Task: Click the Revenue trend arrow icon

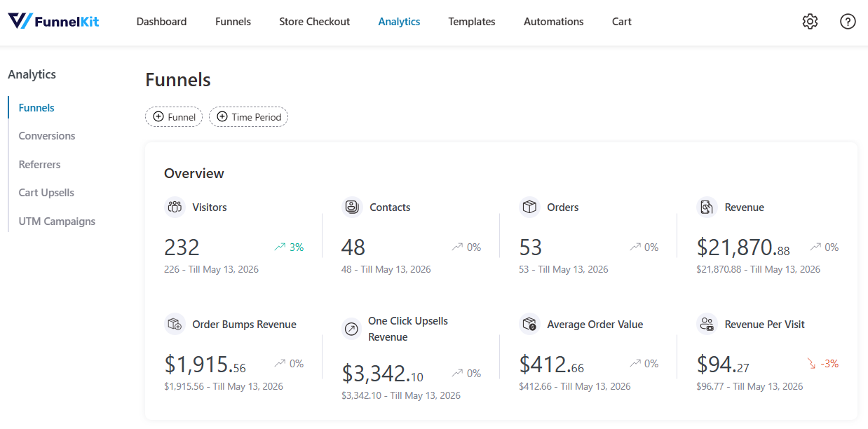Action: (815, 247)
